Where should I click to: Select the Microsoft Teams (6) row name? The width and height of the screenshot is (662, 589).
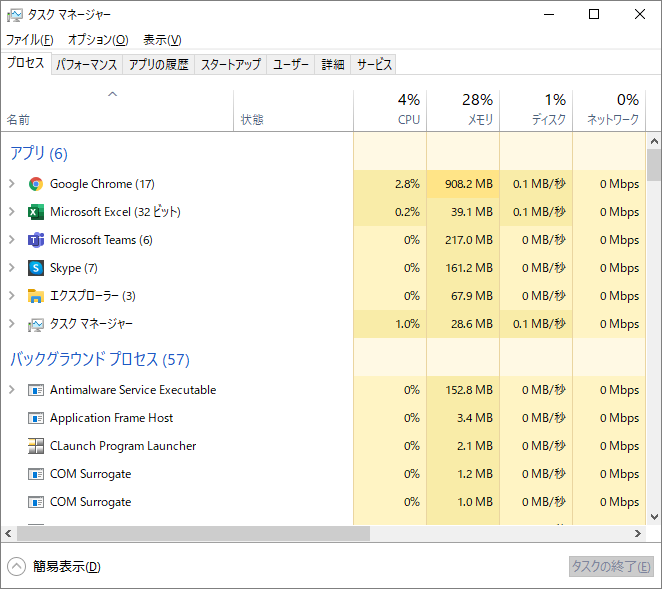point(101,240)
